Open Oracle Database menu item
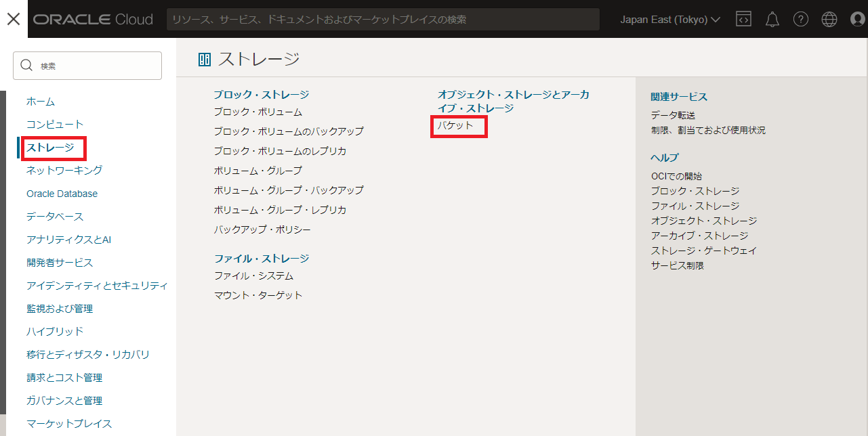Image resolution: width=868 pixels, height=436 pixels. point(62,194)
